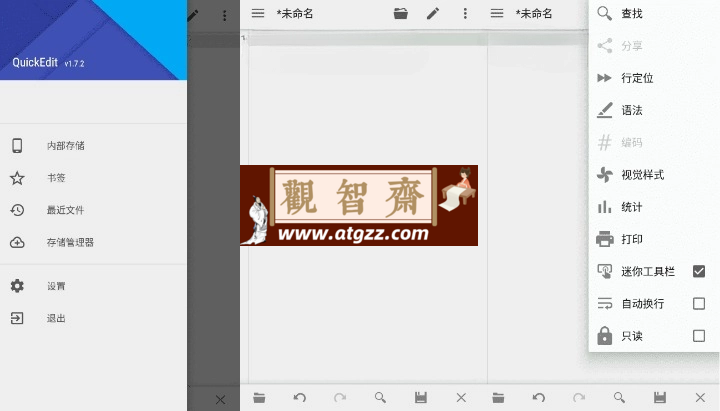Image resolution: width=720 pixels, height=411 pixels.
Task: Click redo in the right bottom toolbar
Action: point(579,397)
